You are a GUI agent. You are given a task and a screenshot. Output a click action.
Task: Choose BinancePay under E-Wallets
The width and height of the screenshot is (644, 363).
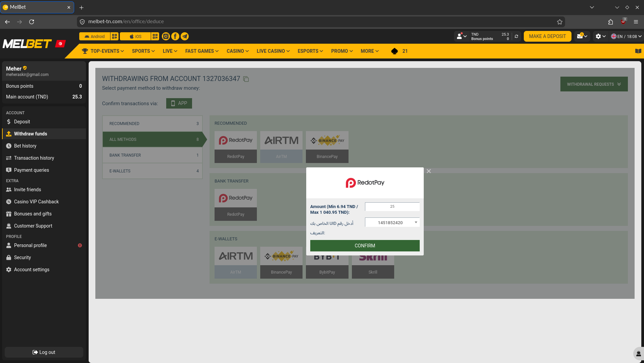coord(281,263)
